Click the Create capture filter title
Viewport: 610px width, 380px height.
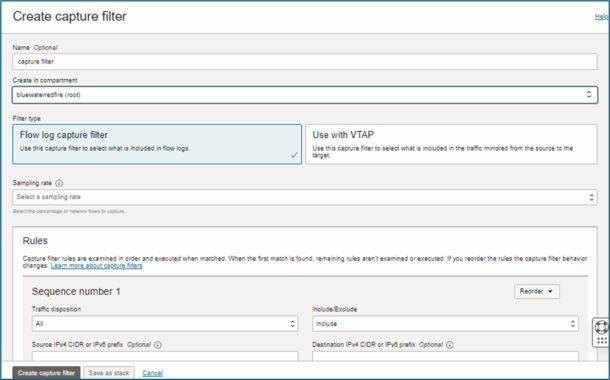(70, 16)
